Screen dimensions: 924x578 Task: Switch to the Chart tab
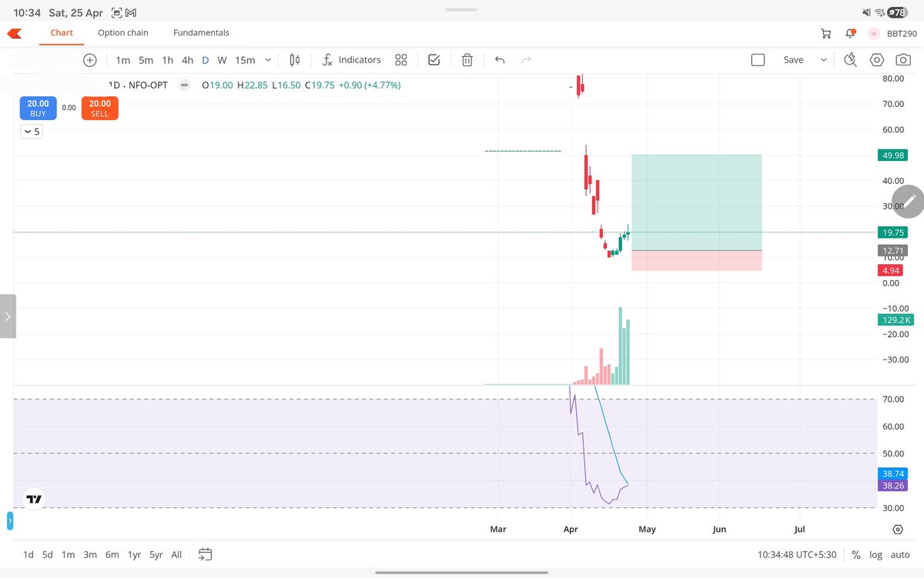[x=62, y=33]
